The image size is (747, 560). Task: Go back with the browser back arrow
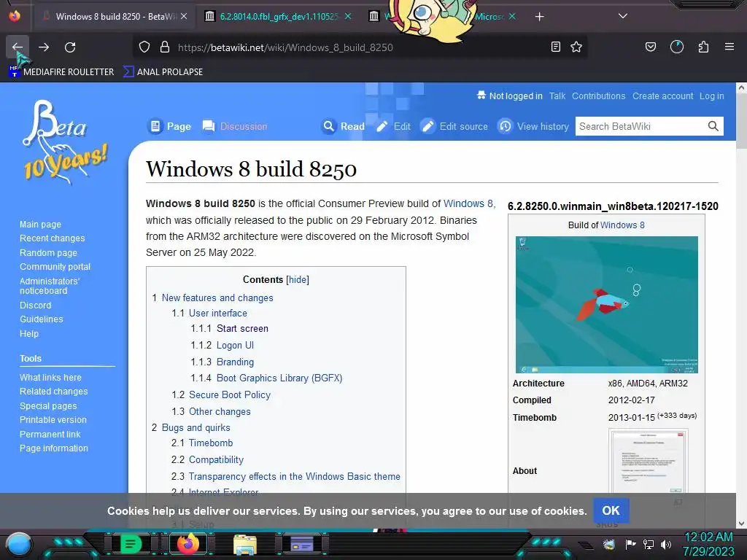[x=18, y=47]
